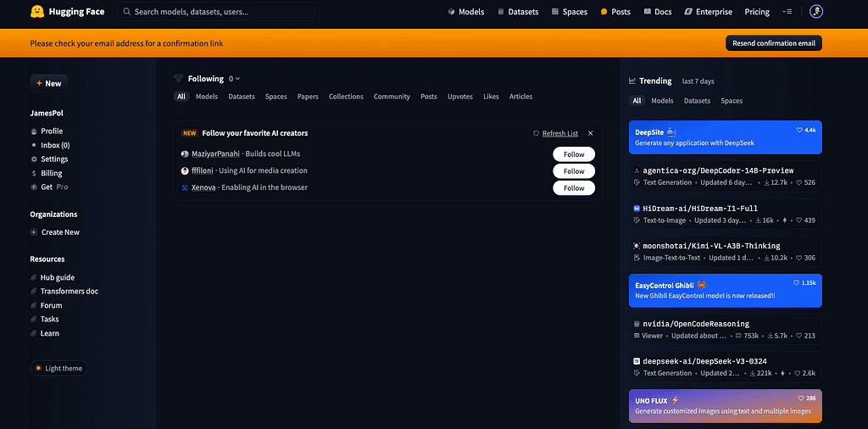Open the Pricing page
This screenshot has width=868, height=429.
[x=757, y=12]
